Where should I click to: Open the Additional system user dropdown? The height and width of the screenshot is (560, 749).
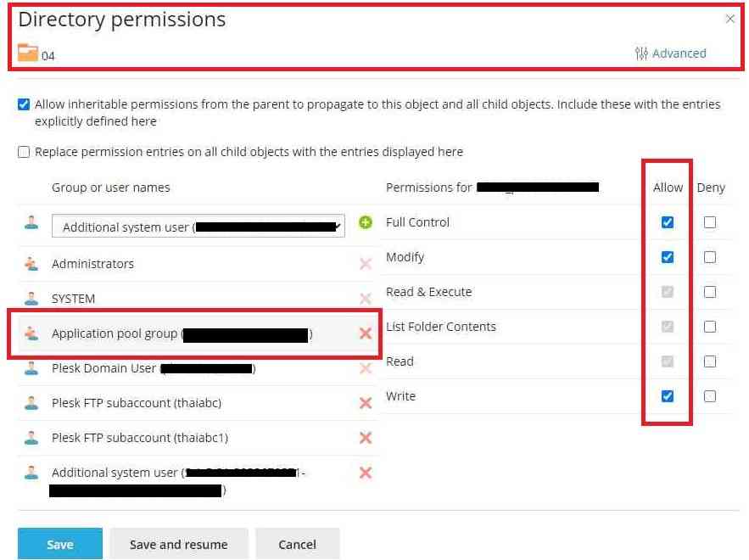pyautogui.click(x=198, y=227)
